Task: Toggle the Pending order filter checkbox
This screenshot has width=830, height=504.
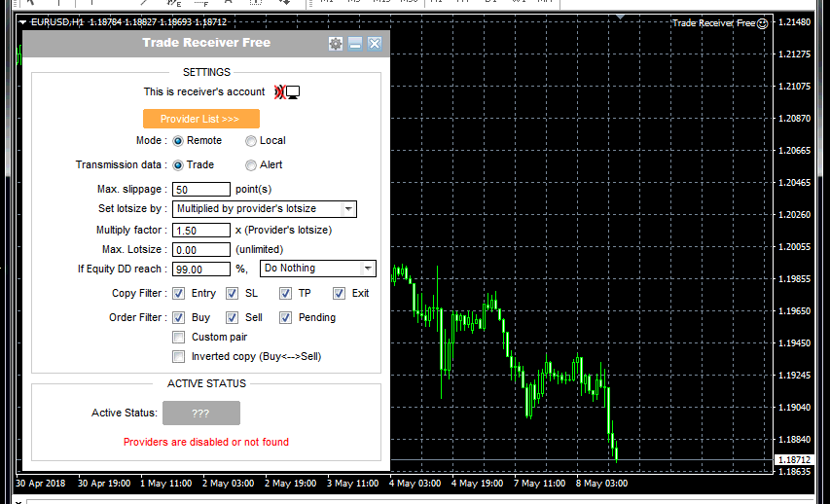Action: pos(285,317)
